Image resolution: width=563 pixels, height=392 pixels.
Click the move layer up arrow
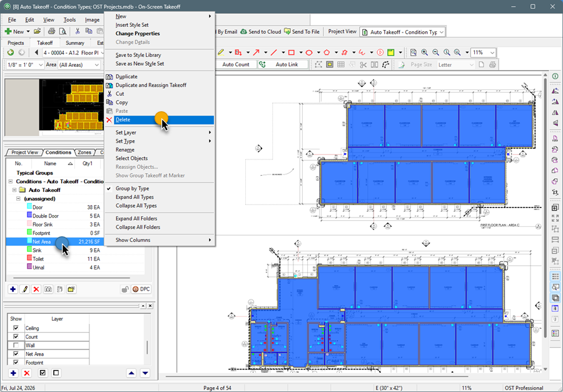point(131,373)
